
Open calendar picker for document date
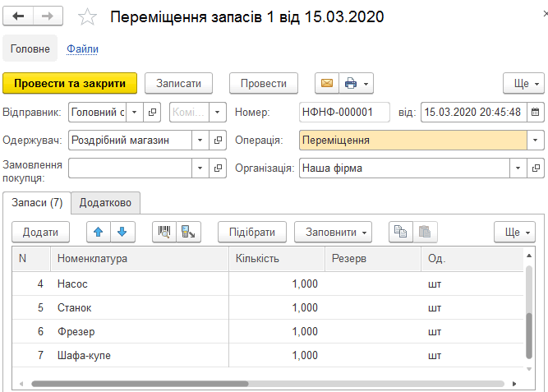535,113
